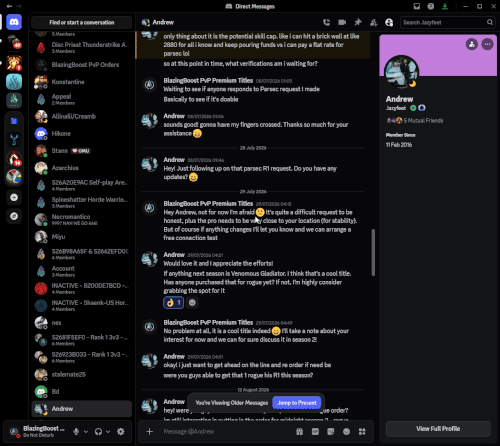Click the BlazingBoost user status panel
Screen dimensions: 500x446
[x=37, y=431]
